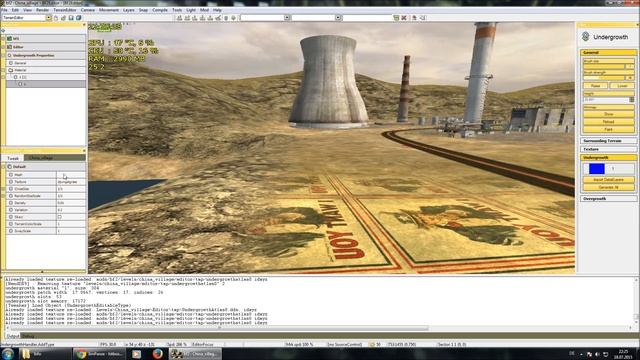Click the cylinder-shaped toolbar icon
This screenshot has width=640, height=360.
tap(226, 18)
